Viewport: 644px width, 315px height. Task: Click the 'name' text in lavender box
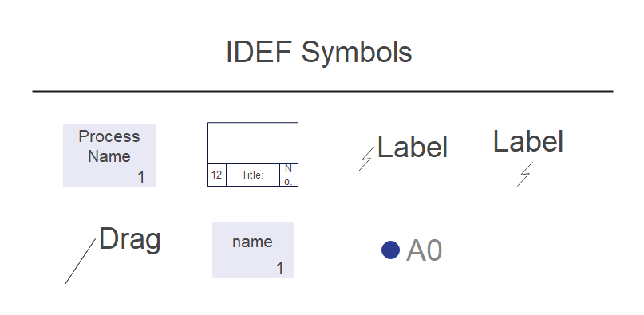click(252, 242)
